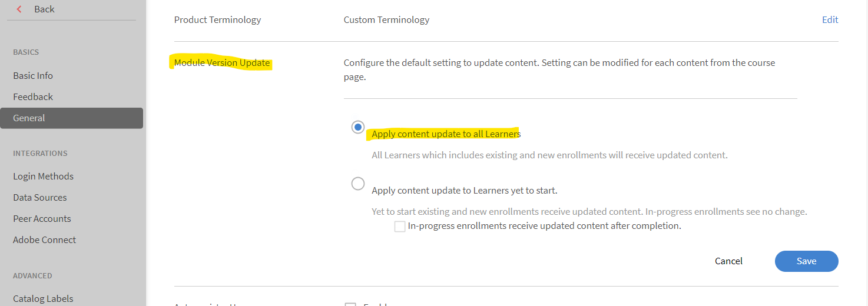Screen dimensions: 868x306
Task: Click the Custom Terminology value text
Action: [386, 20]
